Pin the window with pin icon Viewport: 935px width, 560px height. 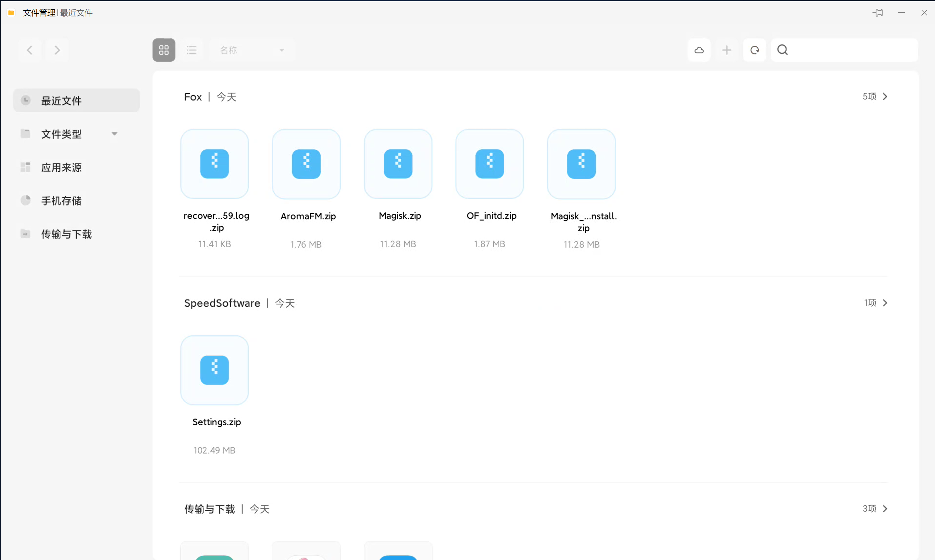[878, 13]
